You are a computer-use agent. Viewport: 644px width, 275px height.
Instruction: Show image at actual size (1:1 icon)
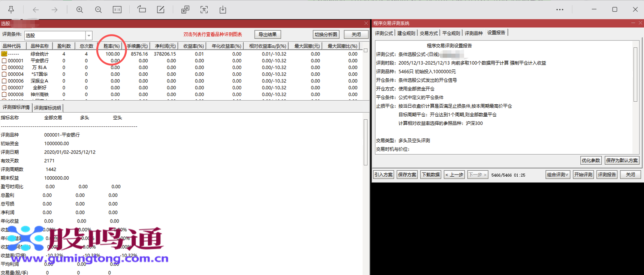click(117, 10)
